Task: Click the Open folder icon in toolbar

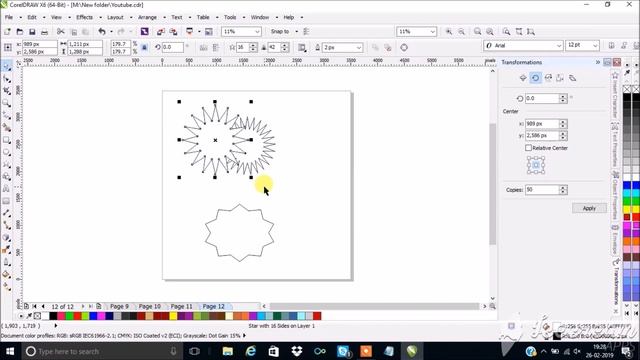Action: [x=20, y=31]
